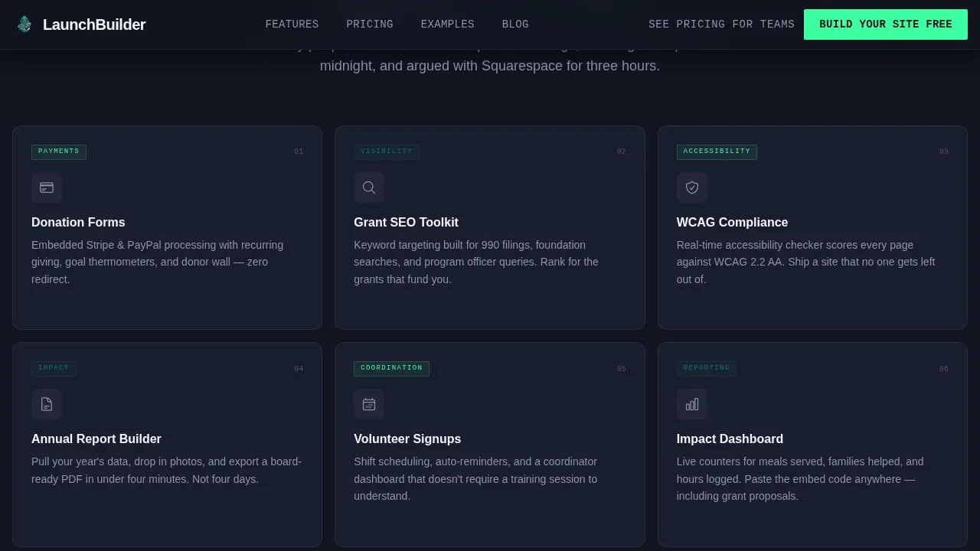Click the Volunteer Signups heading
Viewport: 980px width, 551px height.
click(407, 439)
